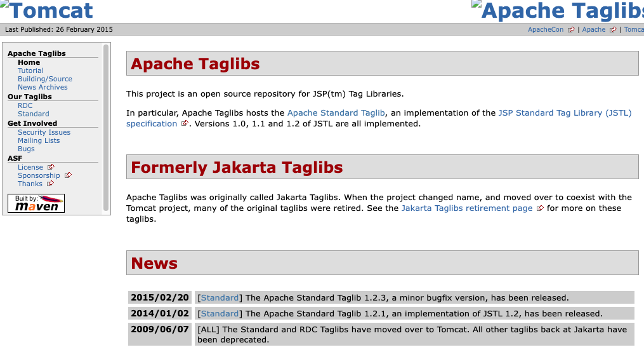
Task: Open the License link
Action: (30, 167)
